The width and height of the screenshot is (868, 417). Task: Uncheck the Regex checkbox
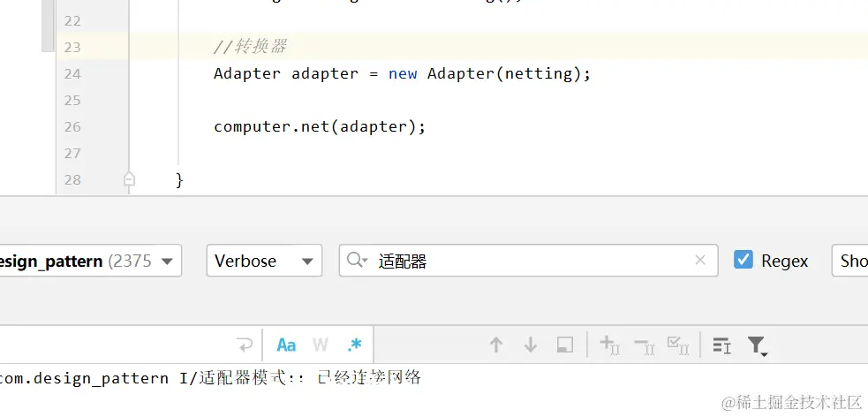coord(743,260)
